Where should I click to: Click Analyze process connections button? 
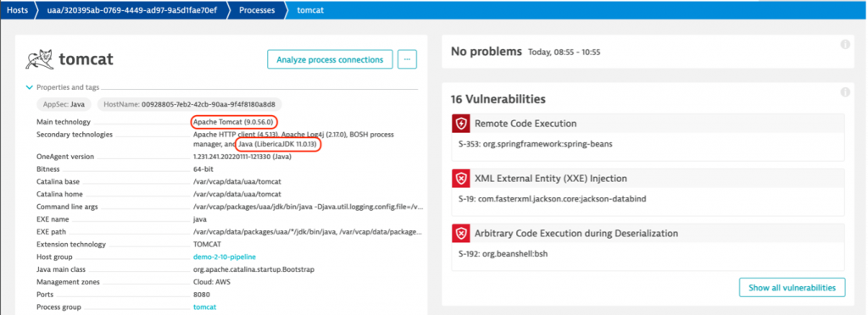pos(330,59)
